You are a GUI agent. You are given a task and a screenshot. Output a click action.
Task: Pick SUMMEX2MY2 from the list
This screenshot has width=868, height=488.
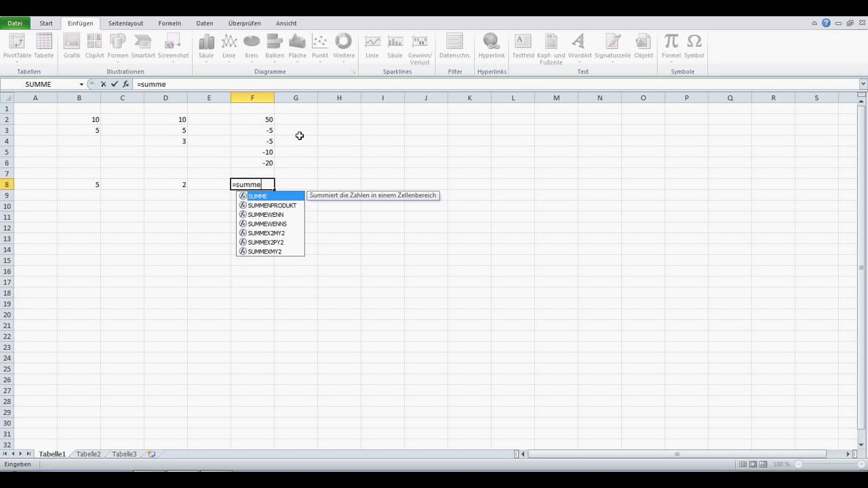[x=271, y=233]
